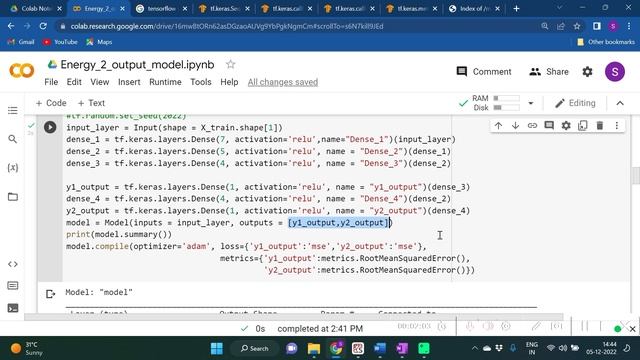The image size is (640, 360).
Task: Open code snippets panel
Action: [13, 264]
